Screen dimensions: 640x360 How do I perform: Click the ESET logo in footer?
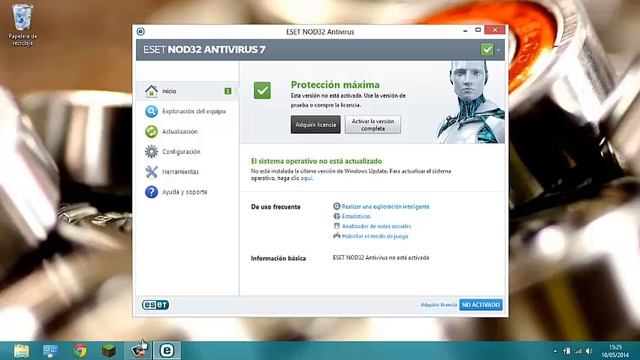[x=155, y=305]
